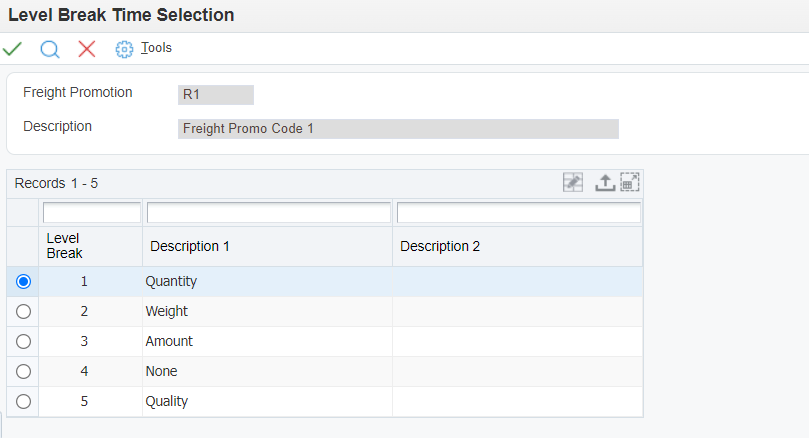This screenshot has height=438, width=809.
Task: Click the Description 1 filter field
Action: [x=269, y=213]
